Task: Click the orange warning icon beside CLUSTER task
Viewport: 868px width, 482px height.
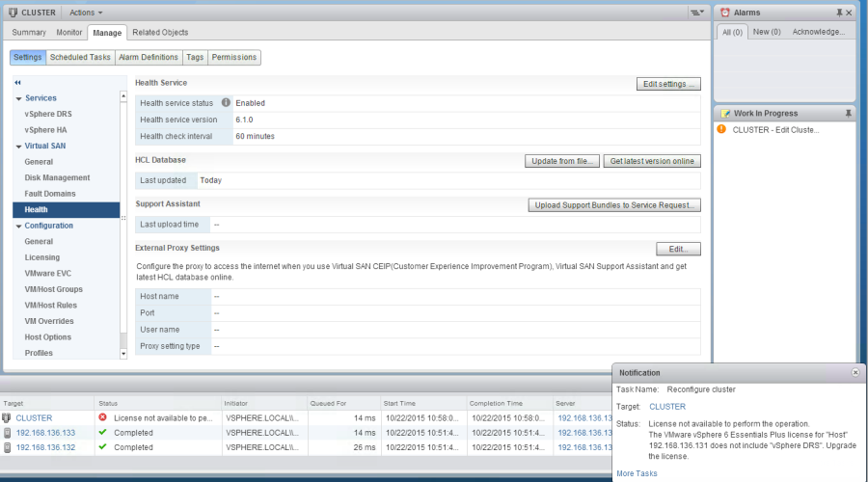Action: [721, 129]
